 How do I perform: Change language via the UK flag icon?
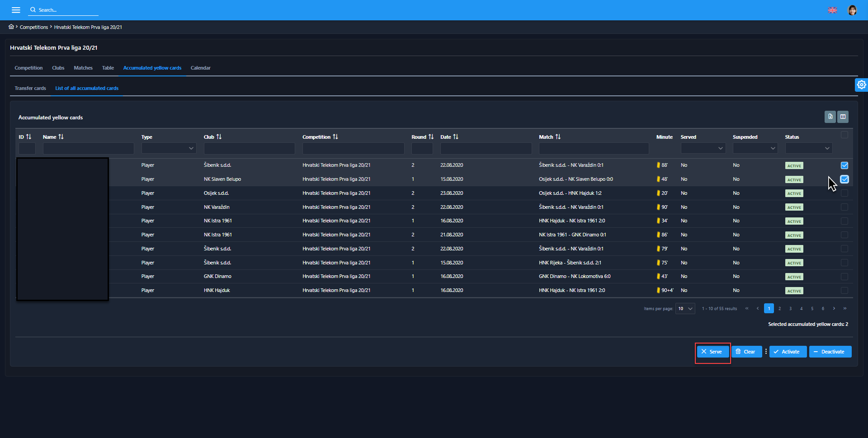(832, 10)
